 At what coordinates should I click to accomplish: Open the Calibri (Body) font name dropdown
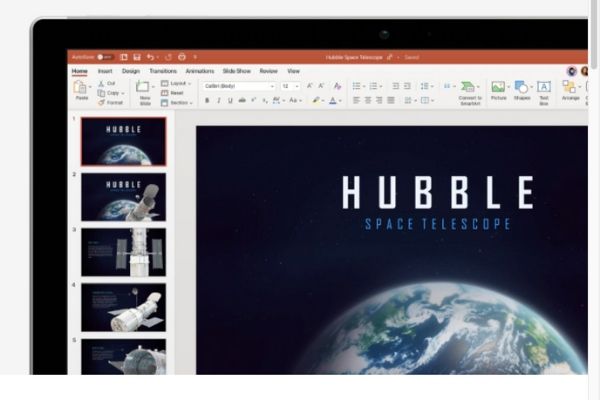point(239,86)
